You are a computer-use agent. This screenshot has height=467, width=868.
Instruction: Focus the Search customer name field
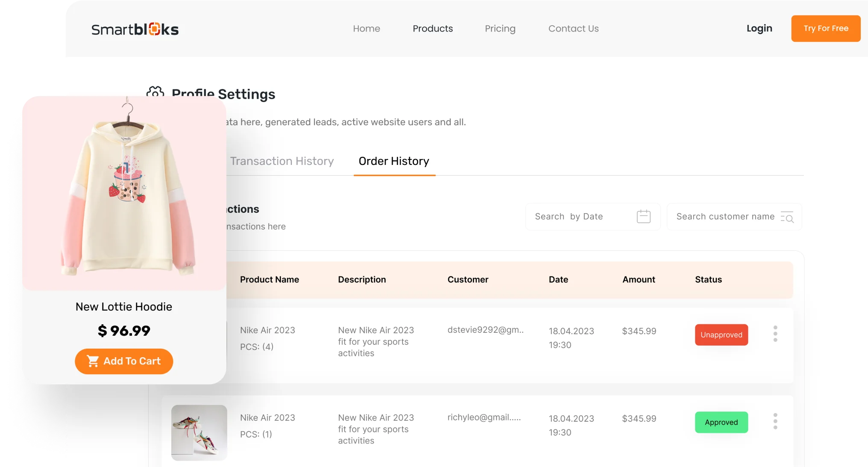coord(725,217)
